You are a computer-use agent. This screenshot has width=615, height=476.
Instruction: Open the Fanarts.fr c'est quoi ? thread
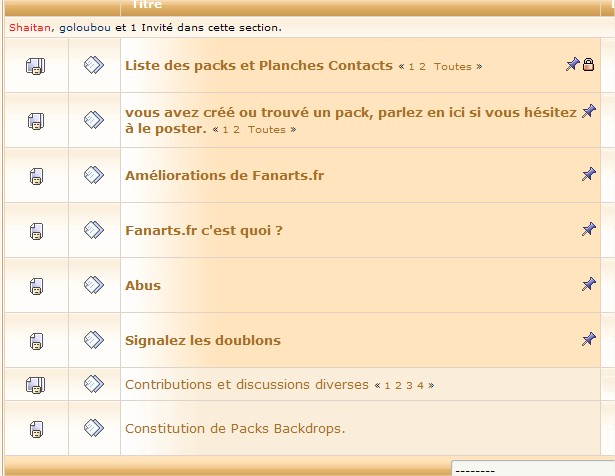tap(203, 231)
